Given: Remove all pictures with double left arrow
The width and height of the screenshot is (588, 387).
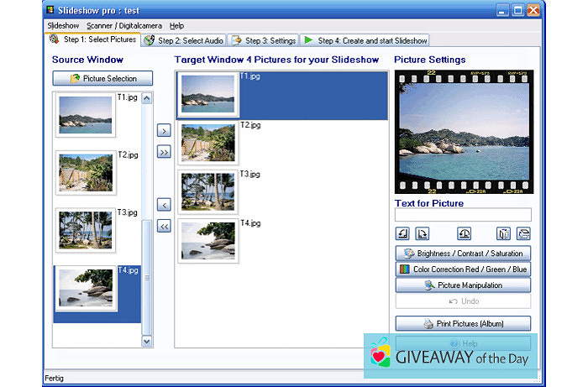Looking at the screenshot, I should coord(164,226).
